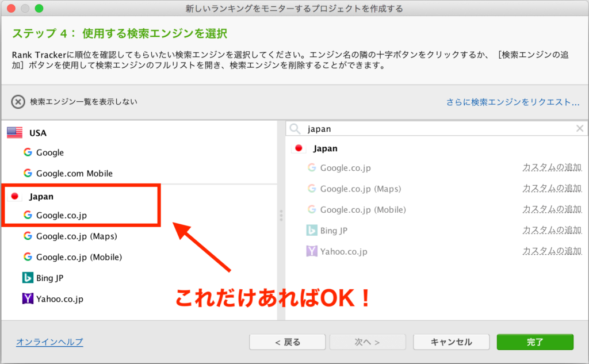
Task: Select 'Yahoo.co.jp' in left list
Action: click(x=60, y=299)
